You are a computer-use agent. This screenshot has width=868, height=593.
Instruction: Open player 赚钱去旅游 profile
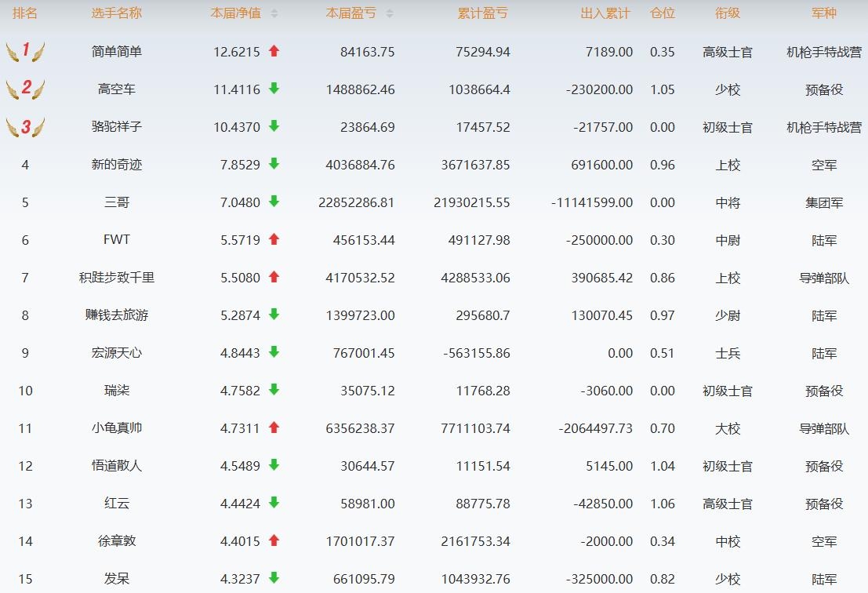[117, 315]
